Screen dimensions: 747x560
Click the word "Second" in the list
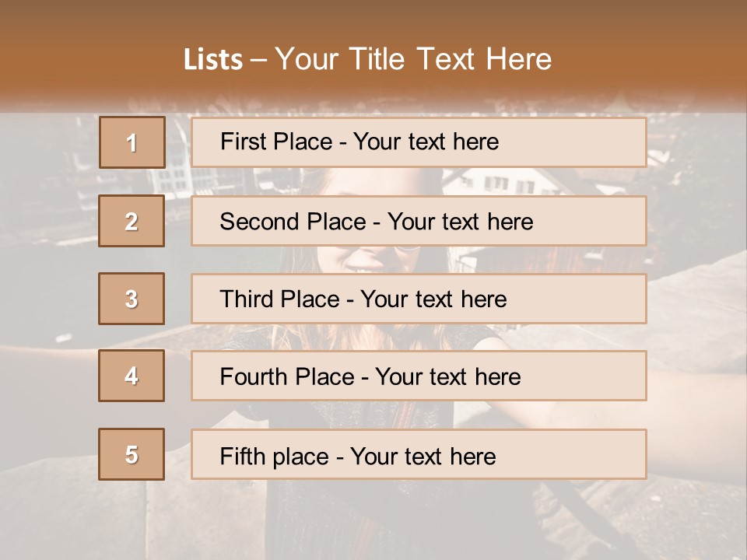[261, 222]
